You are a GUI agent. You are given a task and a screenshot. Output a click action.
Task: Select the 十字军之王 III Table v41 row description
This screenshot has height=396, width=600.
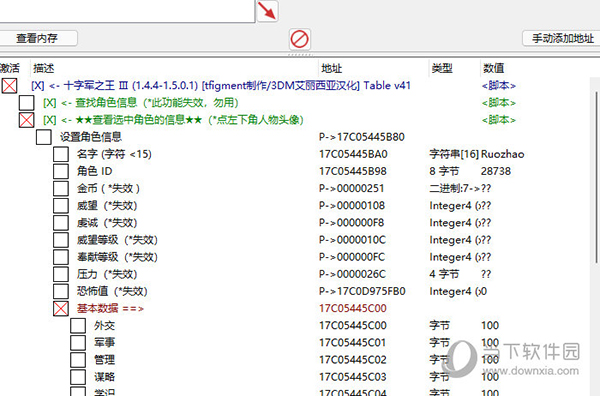(x=221, y=86)
